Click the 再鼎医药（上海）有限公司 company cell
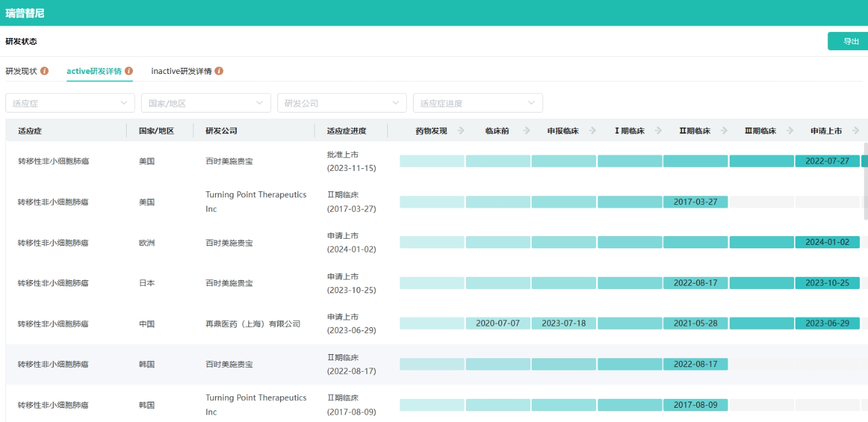The width and height of the screenshot is (868, 422). pyautogui.click(x=253, y=324)
